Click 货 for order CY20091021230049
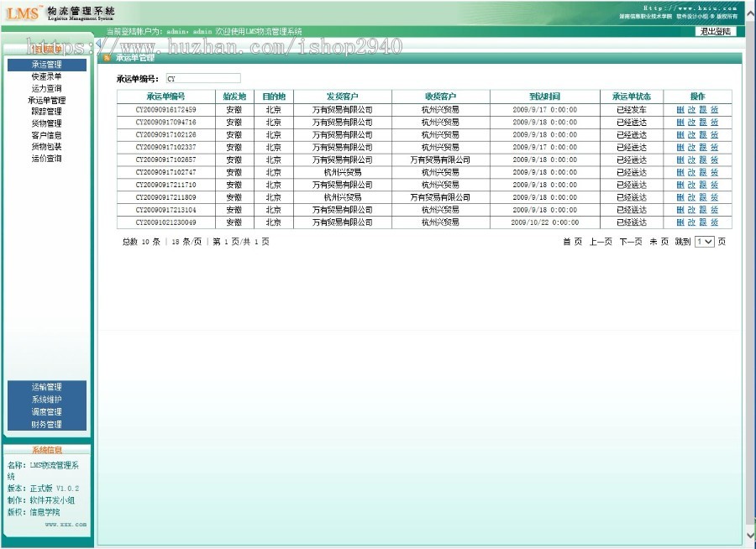 pos(714,222)
